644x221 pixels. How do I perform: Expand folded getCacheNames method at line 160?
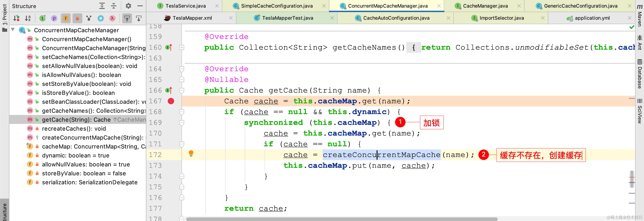pos(182,47)
